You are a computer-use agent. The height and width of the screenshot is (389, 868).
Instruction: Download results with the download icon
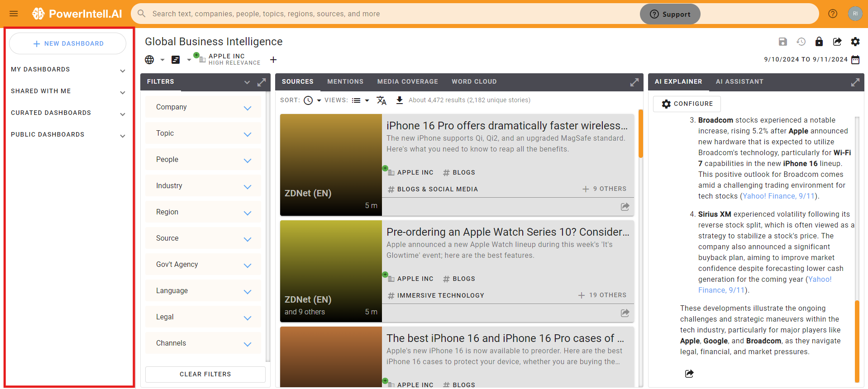(400, 100)
